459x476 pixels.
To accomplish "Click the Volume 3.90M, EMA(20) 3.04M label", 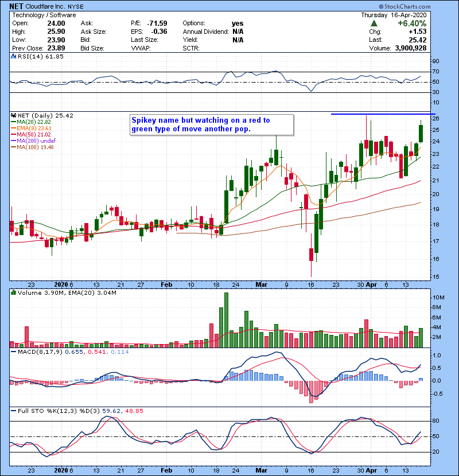I will click(67, 292).
